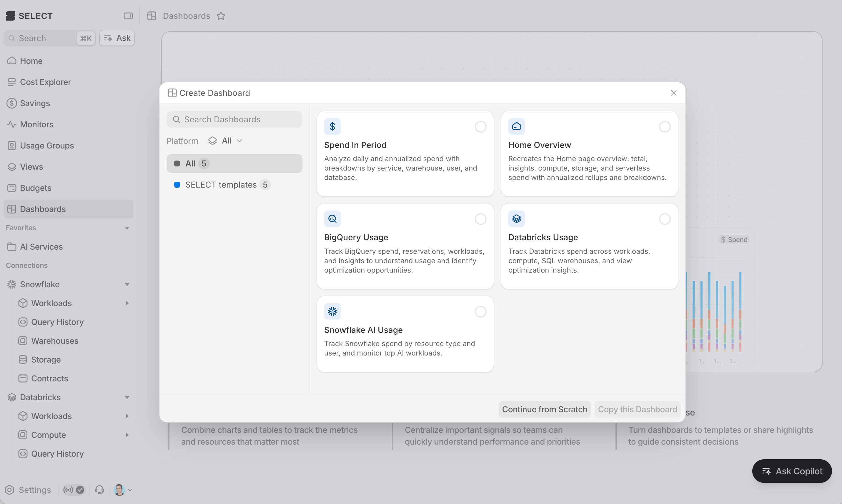The width and height of the screenshot is (842, 504).
Task: Expand Databricks Workloads submenu arrow
Action: tap(127, 416)
